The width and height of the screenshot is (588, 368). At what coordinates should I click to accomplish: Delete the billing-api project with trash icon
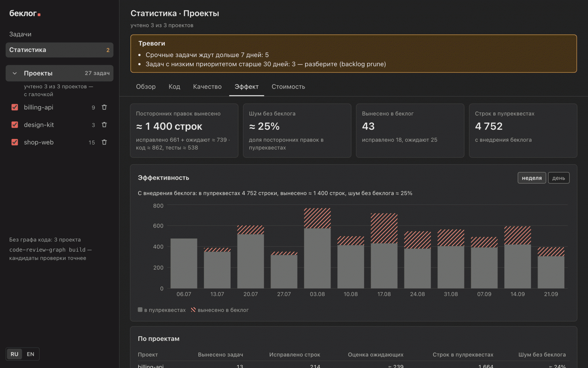click(104, 107)
